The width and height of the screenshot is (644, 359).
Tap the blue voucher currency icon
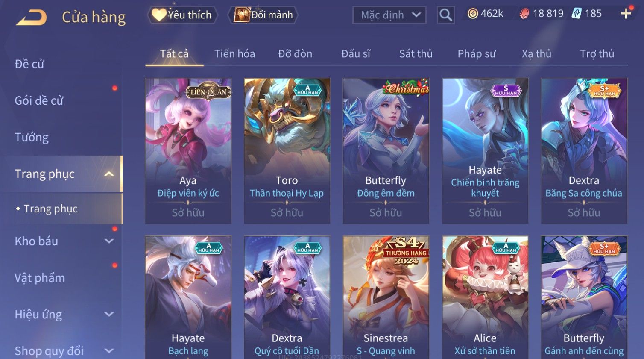pos(576,14)
